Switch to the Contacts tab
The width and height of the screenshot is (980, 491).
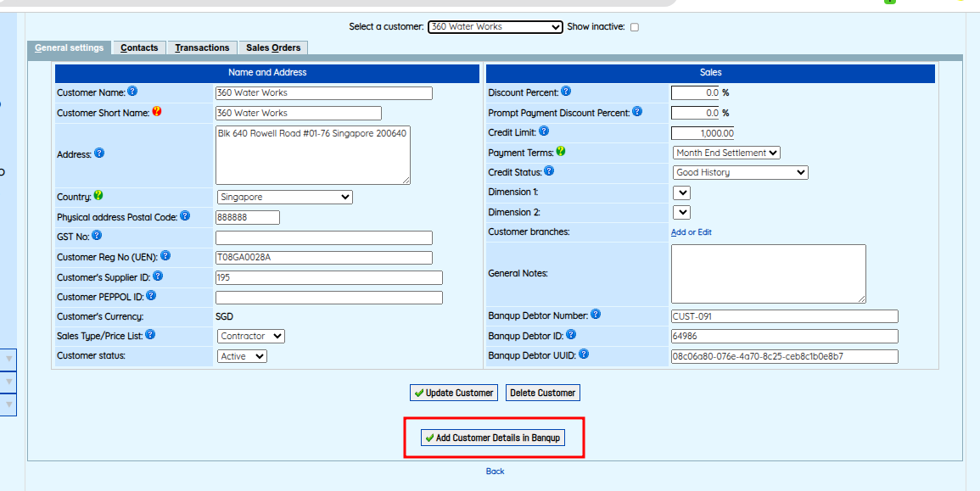click(x=139, y=47)
